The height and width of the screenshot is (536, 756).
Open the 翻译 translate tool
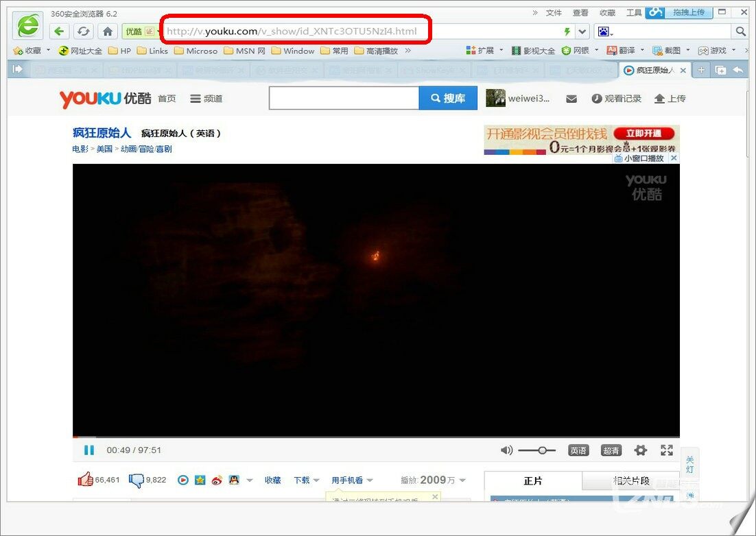point(621,50)
